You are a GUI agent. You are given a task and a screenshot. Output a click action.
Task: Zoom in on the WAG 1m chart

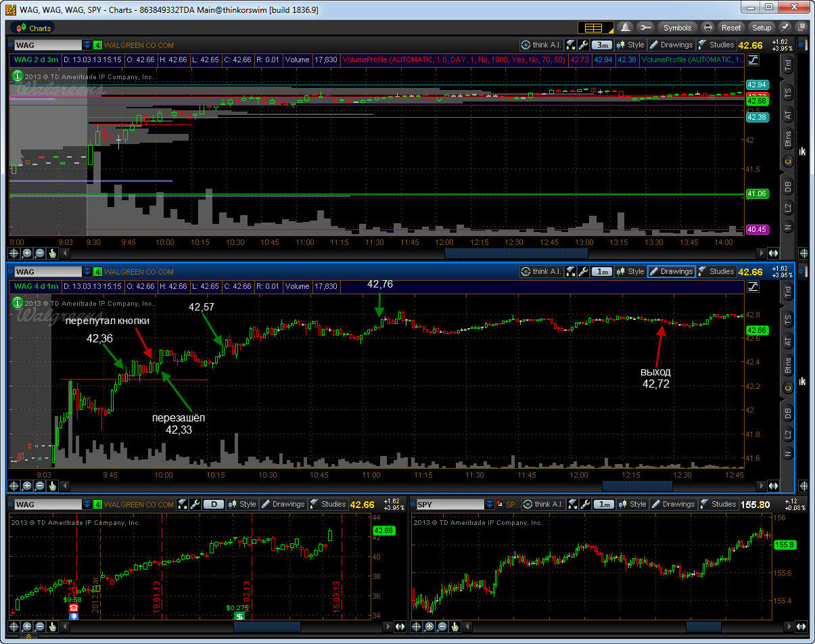(27, 486)
